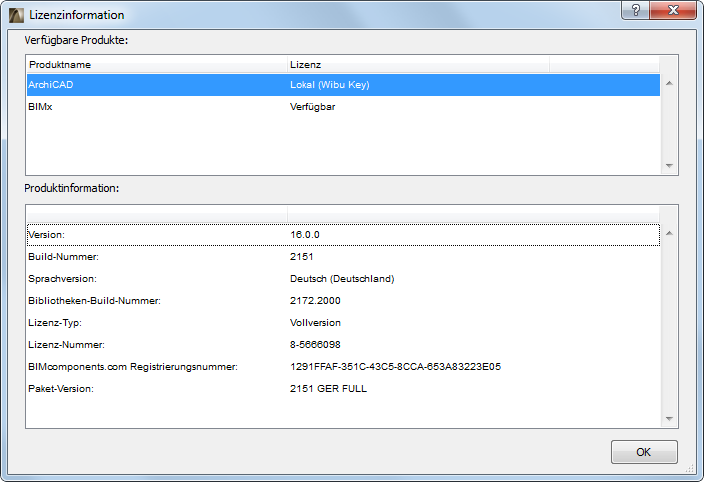The height and width of the screenshot is (482, 704).
Task: Click the '2151 GER FULL' value
Action: pyautogui.click(x=328, y=389)
